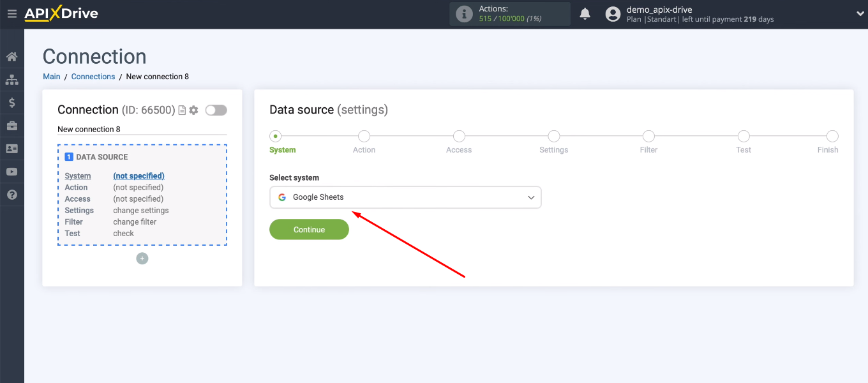Screen dimensions: 868x383
Task: Click the Plan Standart payment info text
Action: 700,20
